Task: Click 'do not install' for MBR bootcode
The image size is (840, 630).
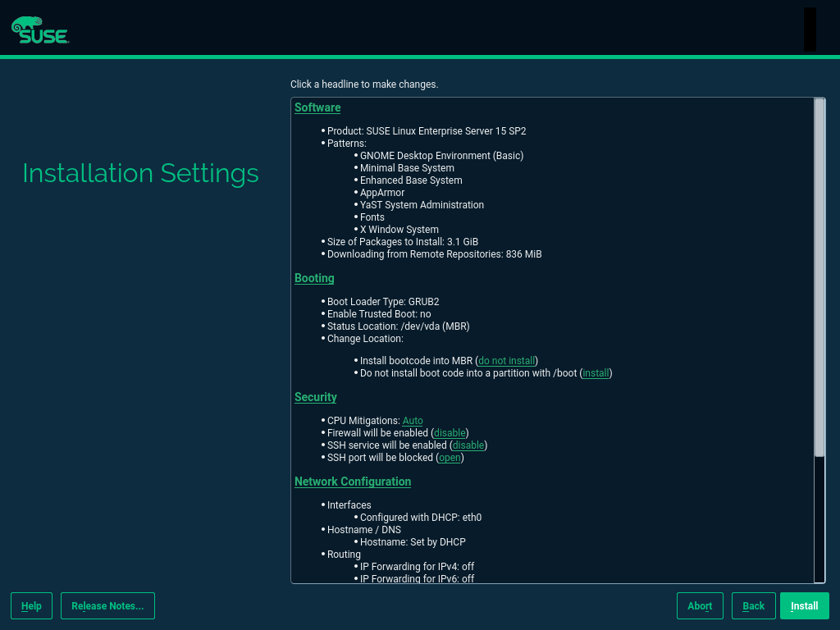Action: (x=507, y=361)
